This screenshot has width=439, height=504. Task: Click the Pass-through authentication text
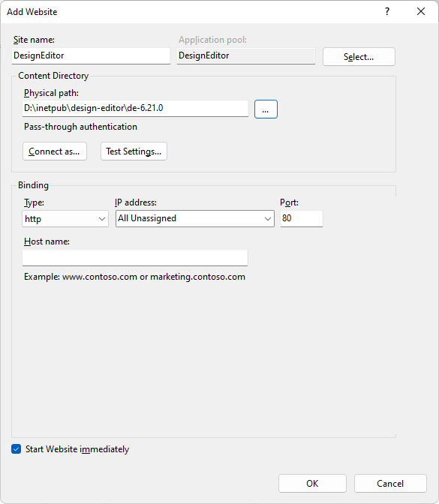(81, 127)
